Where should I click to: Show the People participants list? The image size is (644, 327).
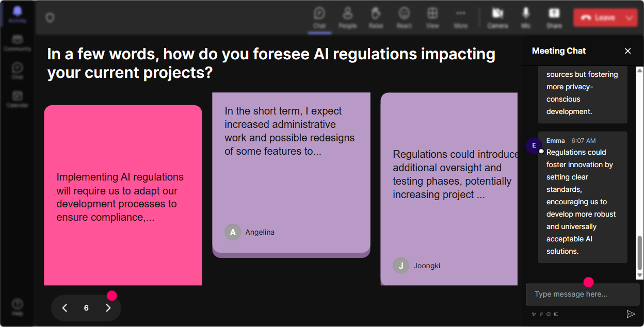[348, 18]
